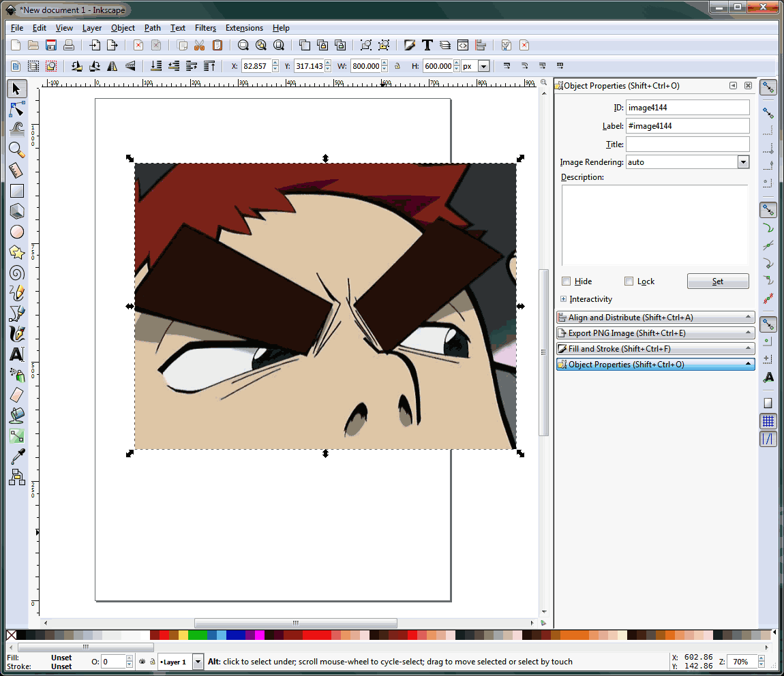This screenshot has width=784, height=676.
Task: Select the 3D Box tool
Action: (x=16, y=211)
